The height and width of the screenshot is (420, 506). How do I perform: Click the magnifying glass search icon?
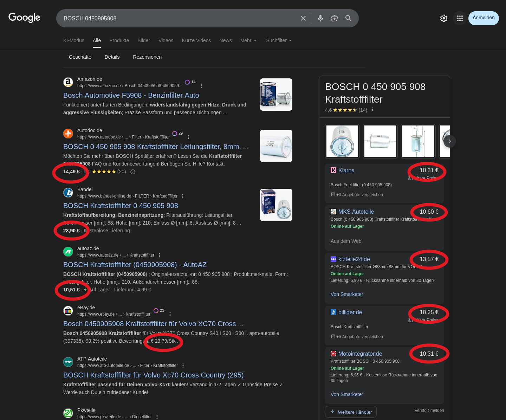click(348, 18)
